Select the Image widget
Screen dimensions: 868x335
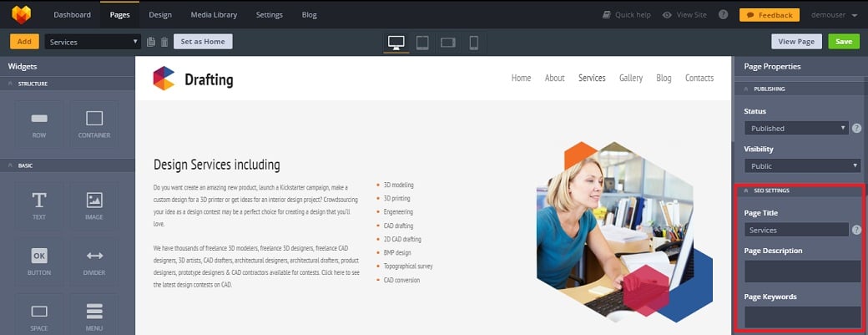pos(94,206)
